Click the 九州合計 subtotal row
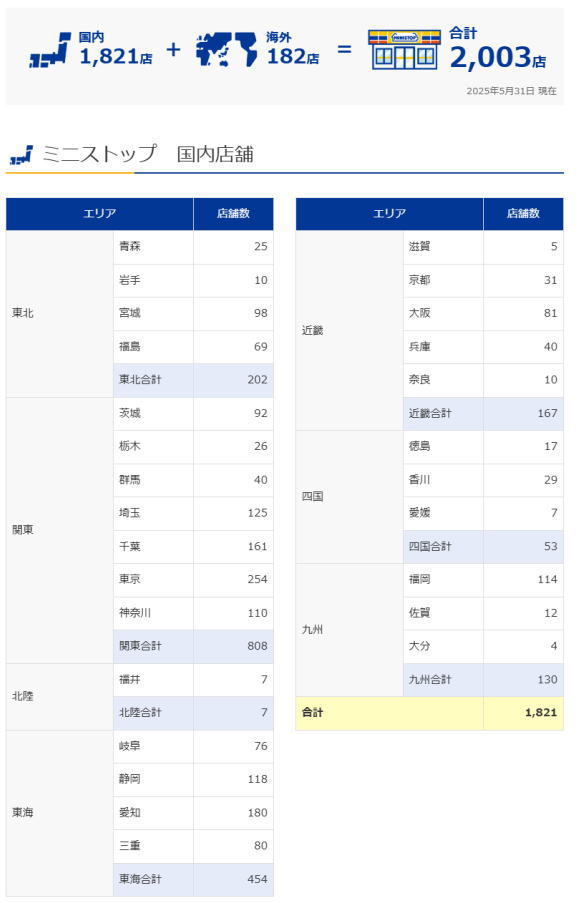579x903 pixels. point(483,680)
